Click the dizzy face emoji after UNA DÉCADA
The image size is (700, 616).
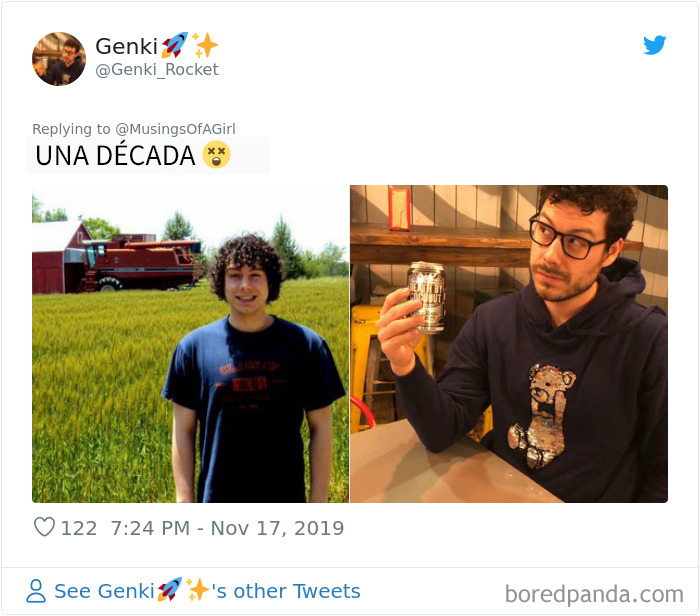(x=217, y=155)
